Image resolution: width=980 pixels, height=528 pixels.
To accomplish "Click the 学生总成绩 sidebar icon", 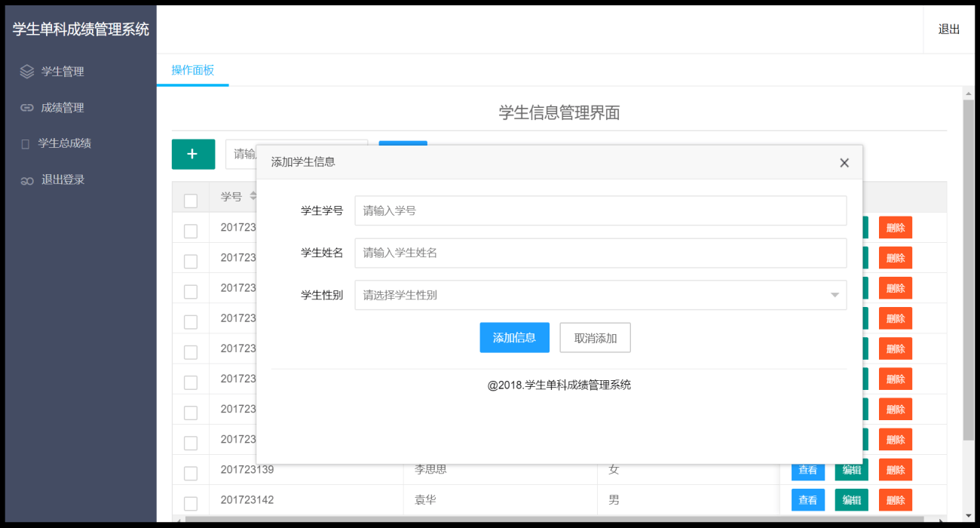I will [x=26, y=143].
